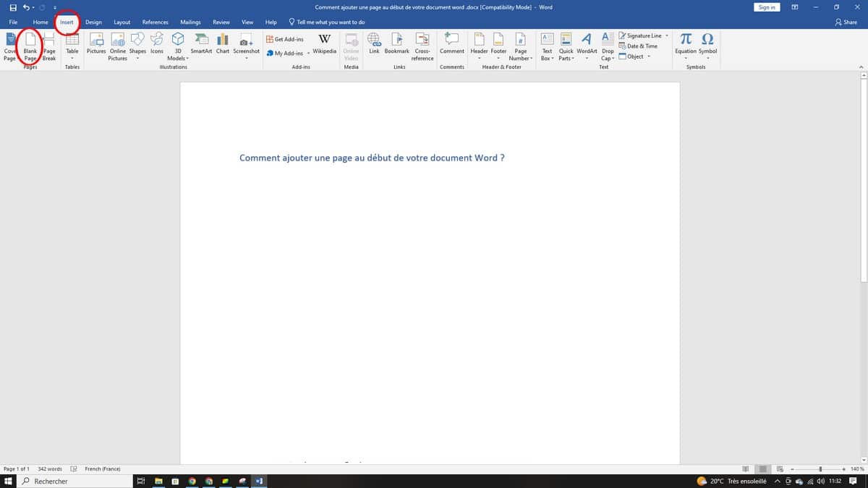
Task: Select the Print Layout view button
Action: coord(762,469)
